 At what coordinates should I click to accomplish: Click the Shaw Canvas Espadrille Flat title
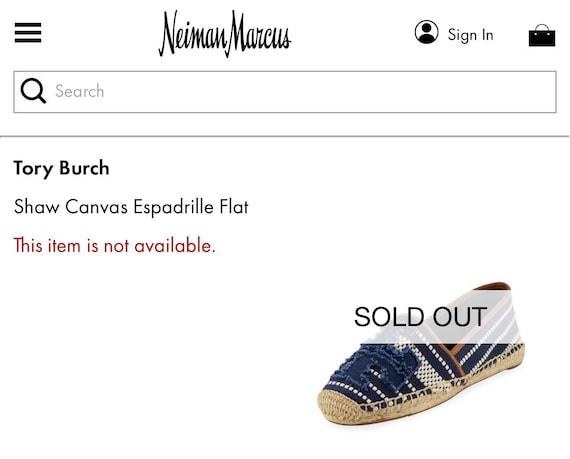tap(131, 207)
